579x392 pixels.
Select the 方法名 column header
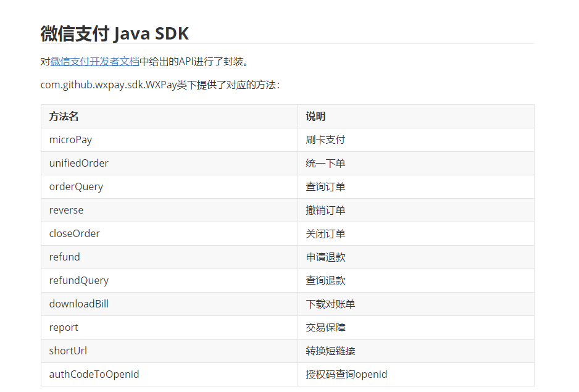[x=170, y=117]
